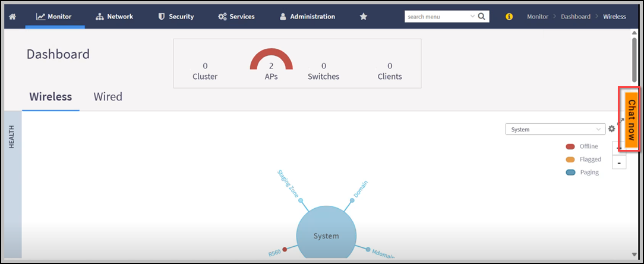Switch to Wireless tab
This screenshot has width=644, height=264.
pos(50,97)
